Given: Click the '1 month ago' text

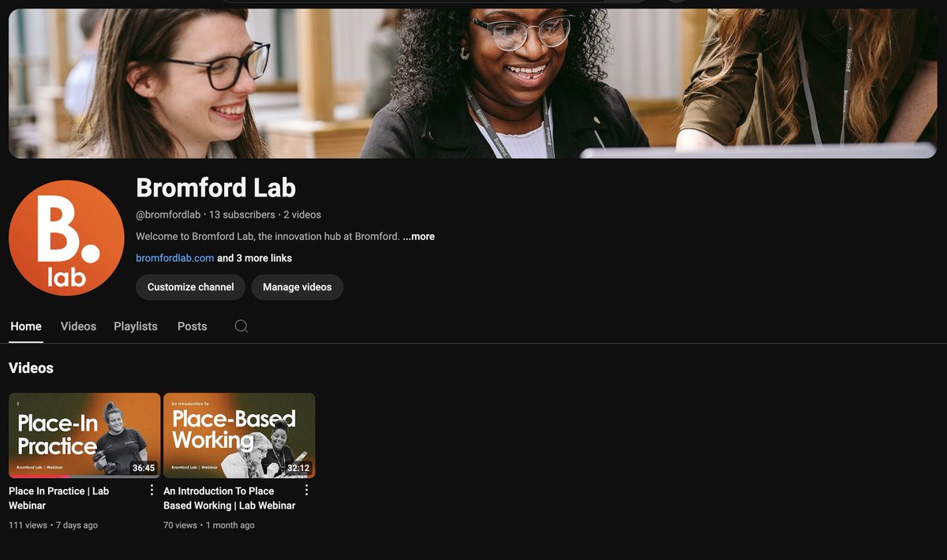Looking at the screenshot, I should point(230,525).
